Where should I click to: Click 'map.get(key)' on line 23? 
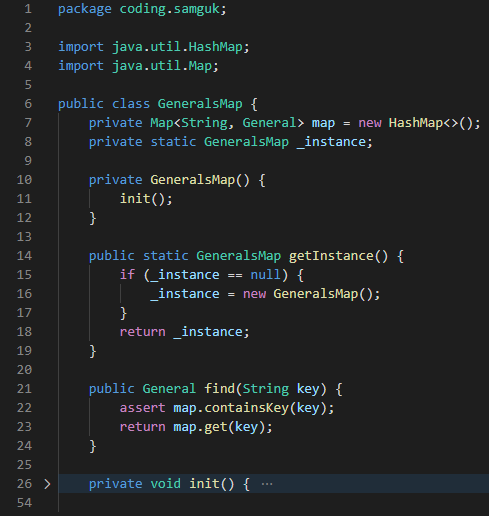point(219,427)
